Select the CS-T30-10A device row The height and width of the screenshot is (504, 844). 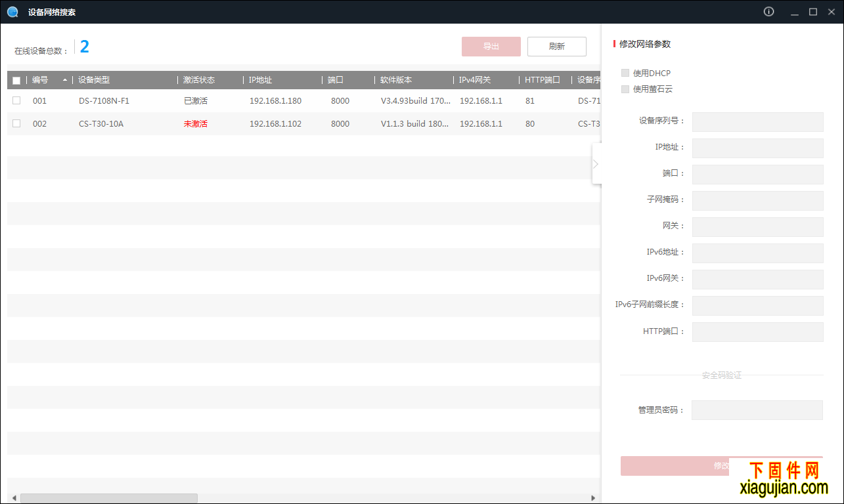[303, 124]
